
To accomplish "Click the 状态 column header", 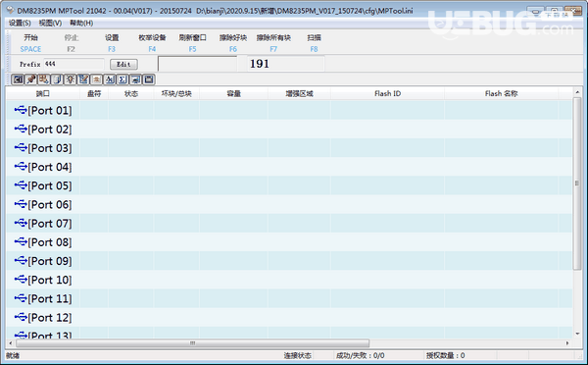I will tap(131, 93).
